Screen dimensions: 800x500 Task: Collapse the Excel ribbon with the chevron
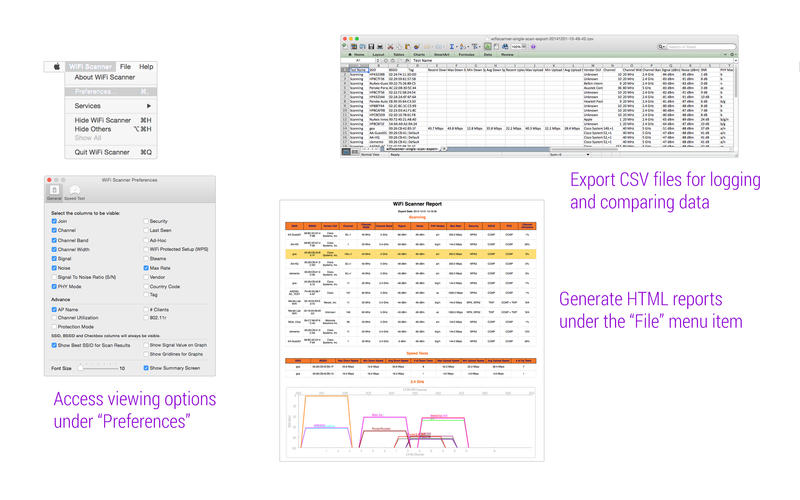tap(725, 55)
